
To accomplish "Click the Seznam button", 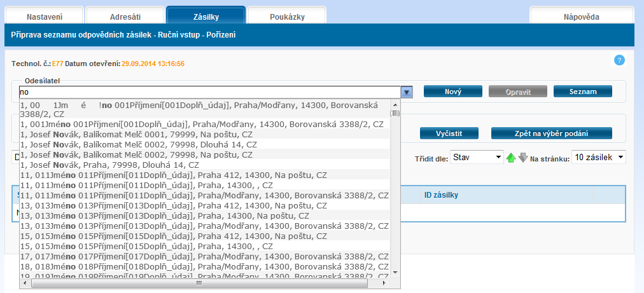I will (x=582, y=92).
